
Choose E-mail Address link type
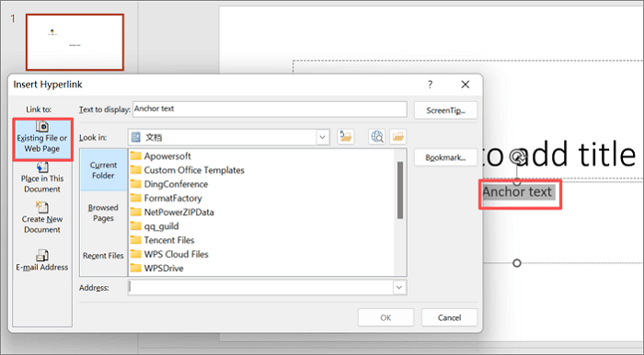coord(42,260)
